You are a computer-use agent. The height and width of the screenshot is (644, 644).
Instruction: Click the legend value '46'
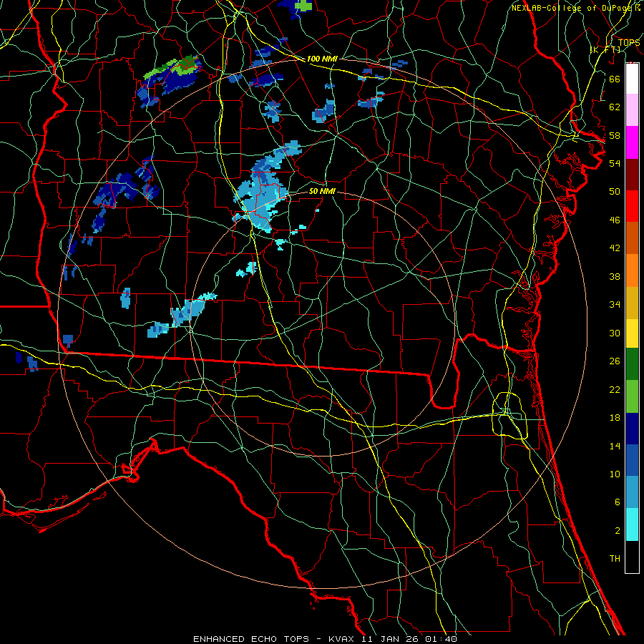tap(615, 220)
